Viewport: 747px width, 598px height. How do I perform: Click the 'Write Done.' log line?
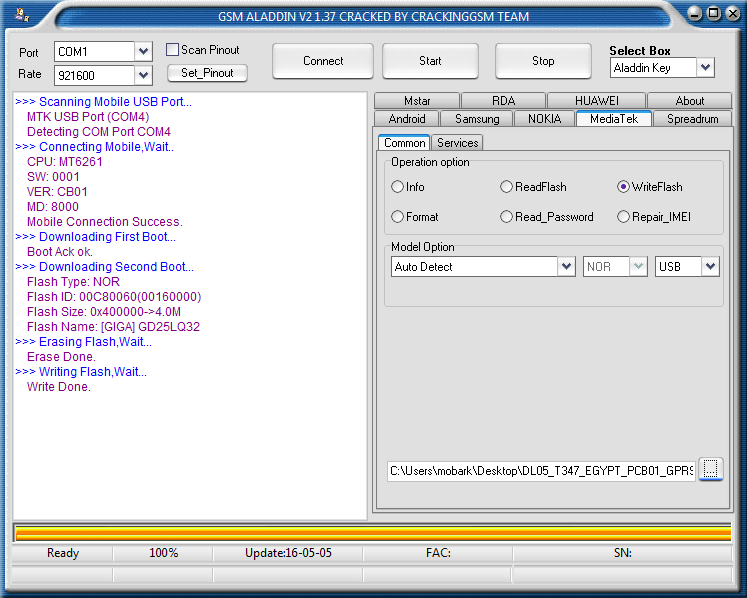point(59,387)
